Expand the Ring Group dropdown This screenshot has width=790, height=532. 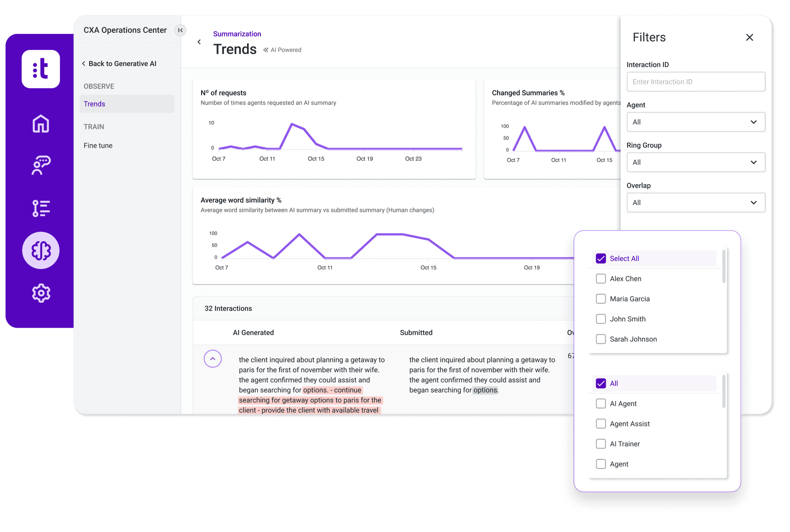[695, 162]
